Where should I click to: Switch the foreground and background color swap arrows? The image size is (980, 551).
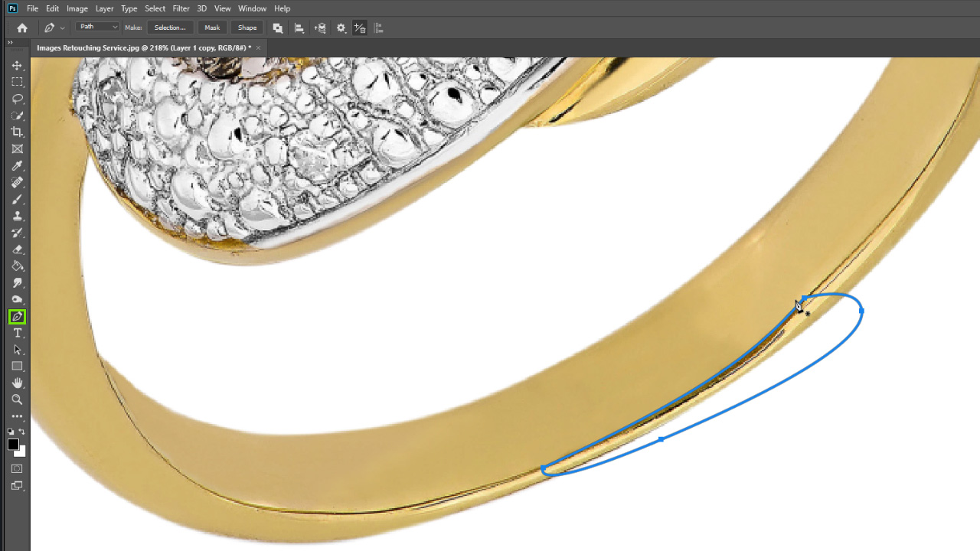coord(23,431)
